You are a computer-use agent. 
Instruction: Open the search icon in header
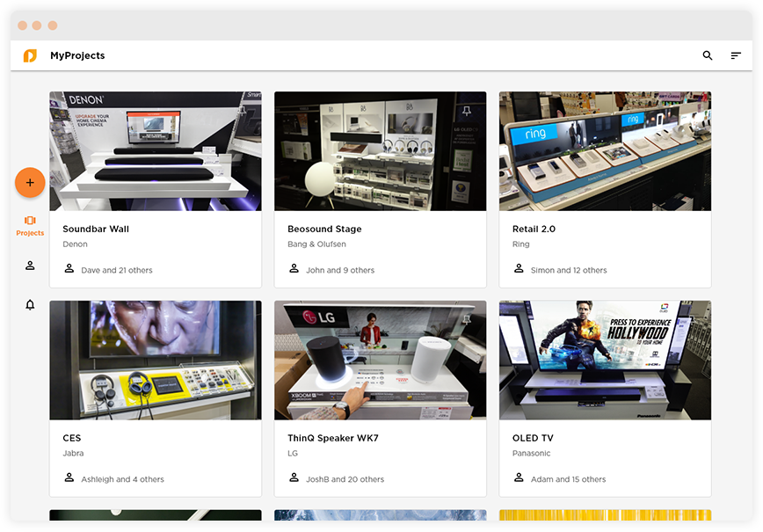coord(707,55)
